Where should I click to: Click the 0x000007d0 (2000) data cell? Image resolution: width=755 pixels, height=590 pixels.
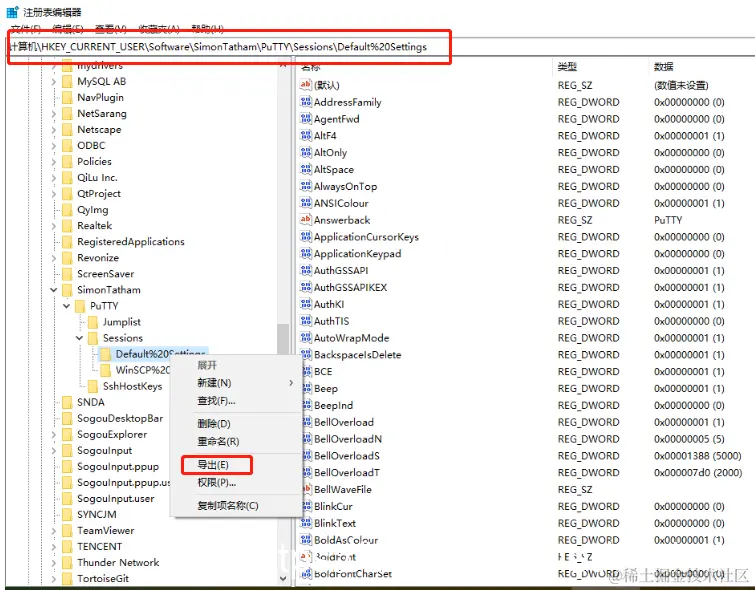[698, 472]
